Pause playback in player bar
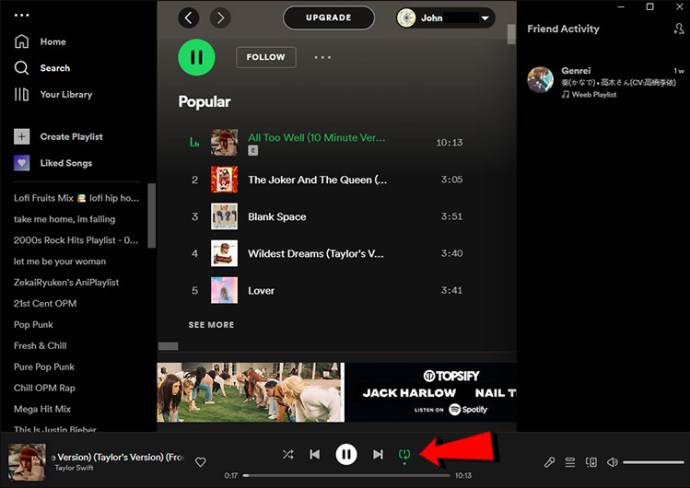This screenshot has width=690, height=488. (x=346, y=455)
